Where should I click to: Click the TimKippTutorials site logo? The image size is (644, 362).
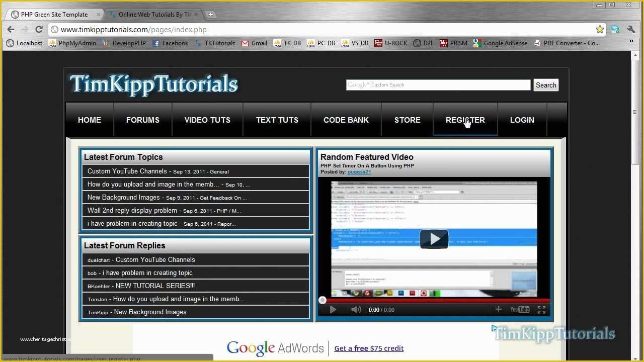coord(153,84)
